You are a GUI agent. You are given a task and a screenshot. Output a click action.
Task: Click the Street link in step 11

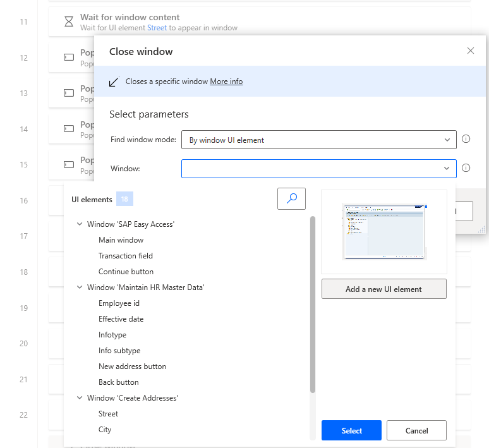(157, 28)
